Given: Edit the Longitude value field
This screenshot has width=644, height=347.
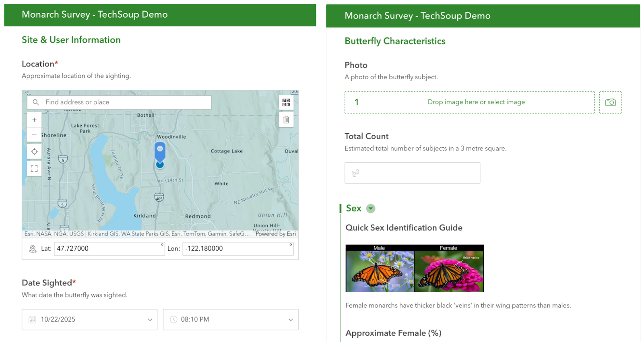Looking at the screenshot, I should [x=237, y=249].
